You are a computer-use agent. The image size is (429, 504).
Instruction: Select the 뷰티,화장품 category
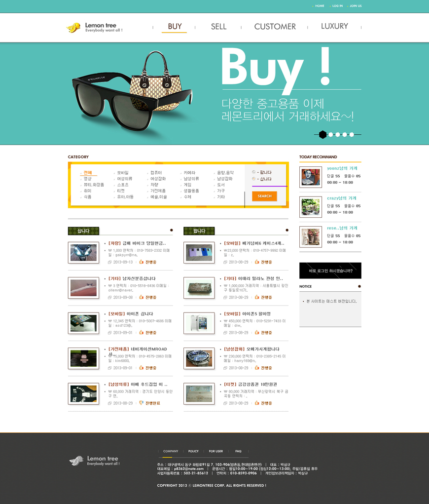(x=94, y=185)
